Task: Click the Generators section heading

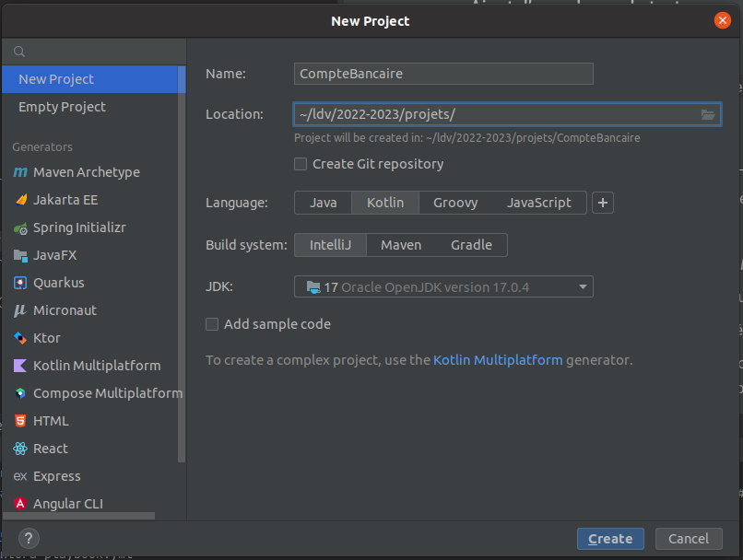Action: 42,147
